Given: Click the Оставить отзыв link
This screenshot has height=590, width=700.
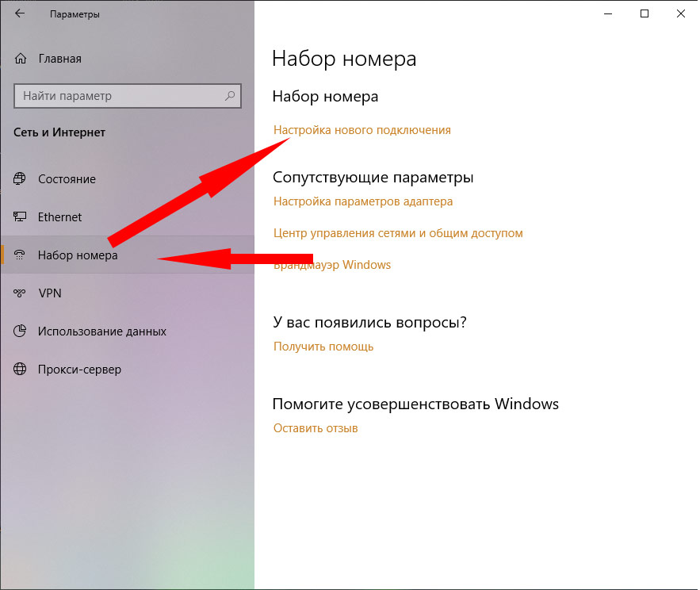Looking at the screenshot, I should (316, 428).
